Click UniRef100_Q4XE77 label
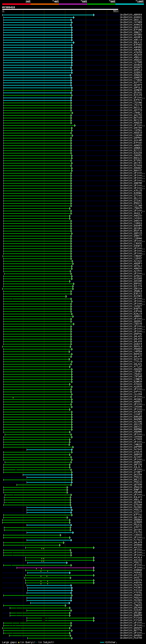 point(131,578)
